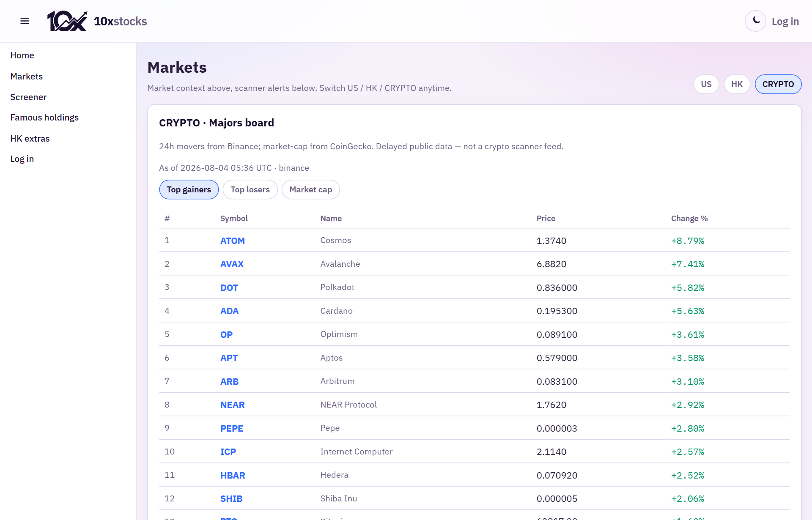Image resolution: width=812 pixels, height=520 pixels.
Task: Click the Name column header
Action: 331,219
